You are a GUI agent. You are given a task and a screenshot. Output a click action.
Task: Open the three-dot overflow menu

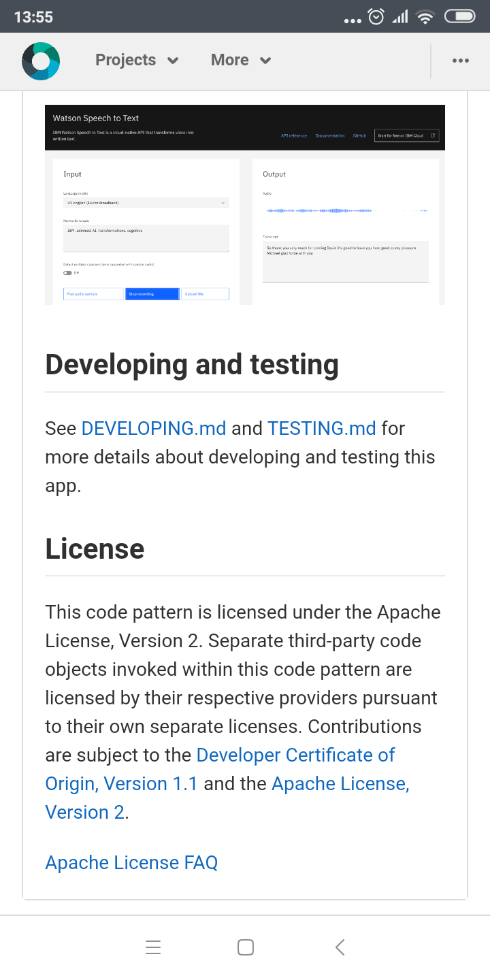tap(461, 61)
